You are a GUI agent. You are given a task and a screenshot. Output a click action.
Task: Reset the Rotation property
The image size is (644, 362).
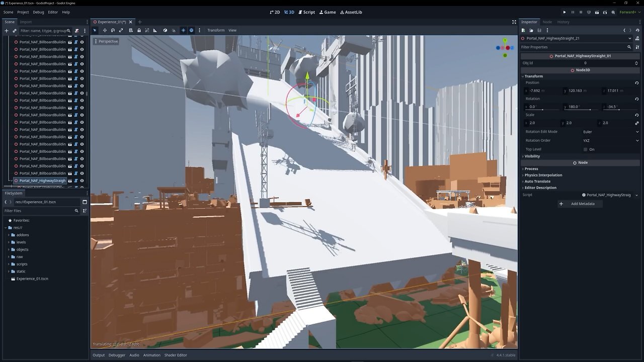click(636, 99)
